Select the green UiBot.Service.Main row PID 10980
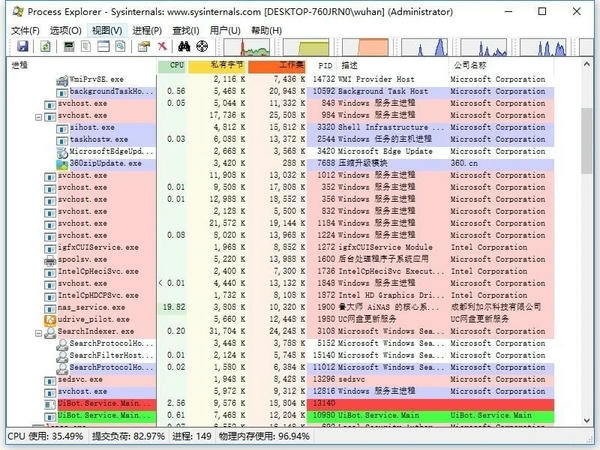The height and width of the screenshot is (450, 600). [x=300, y=416]
